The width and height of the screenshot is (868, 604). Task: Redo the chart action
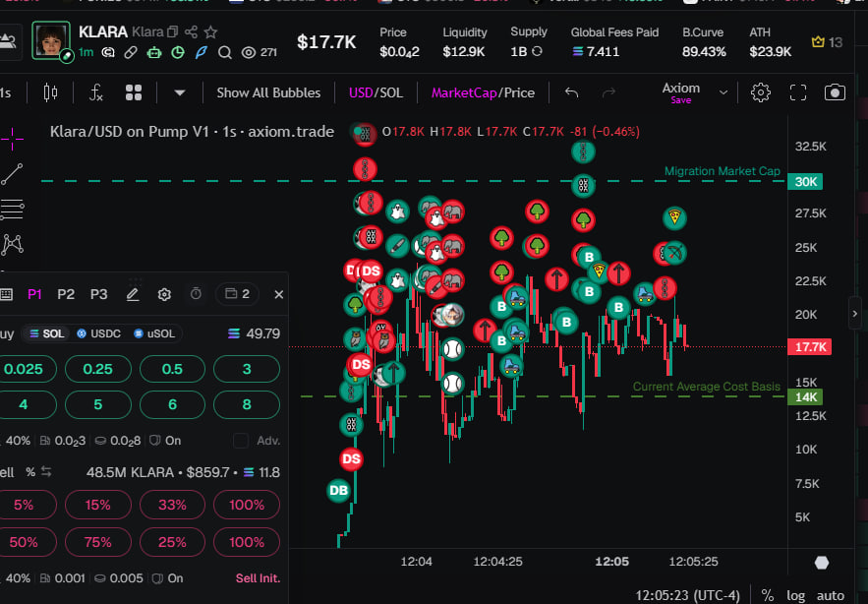608,92
